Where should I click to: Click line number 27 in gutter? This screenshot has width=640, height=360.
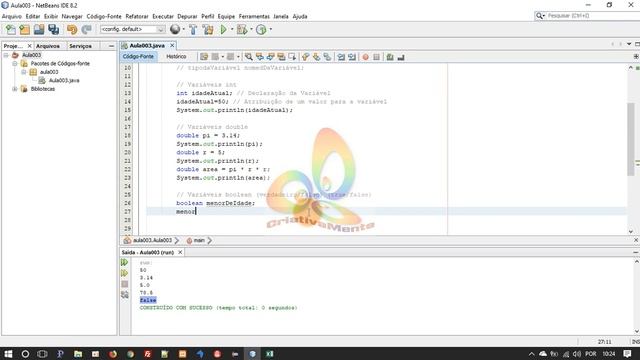click(128, 211)
